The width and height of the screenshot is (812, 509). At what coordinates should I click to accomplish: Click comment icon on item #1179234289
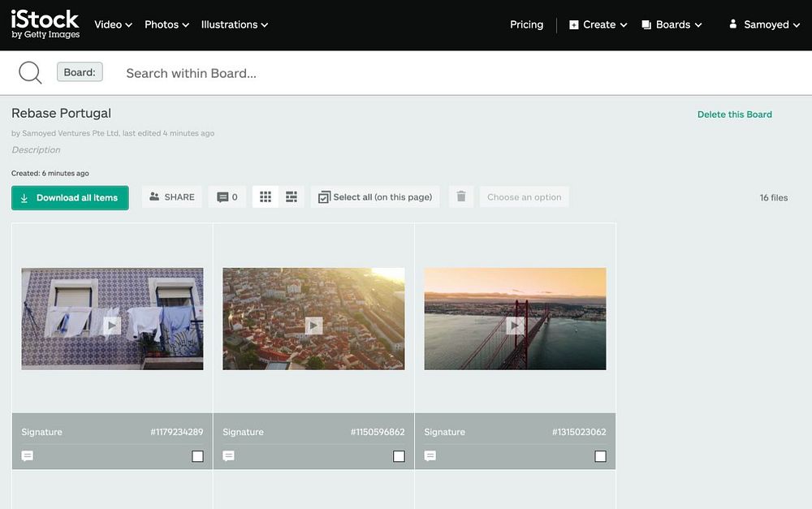pos(28,455)
